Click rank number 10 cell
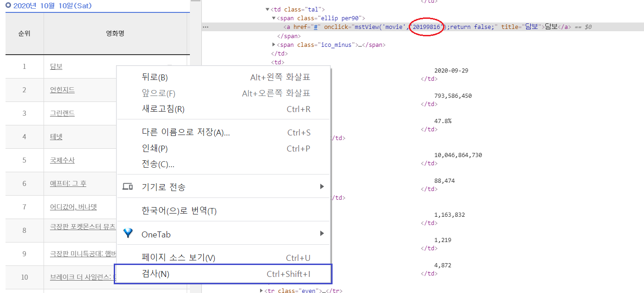Viewport: 644px width, 293px height. (x=24, y=277)
